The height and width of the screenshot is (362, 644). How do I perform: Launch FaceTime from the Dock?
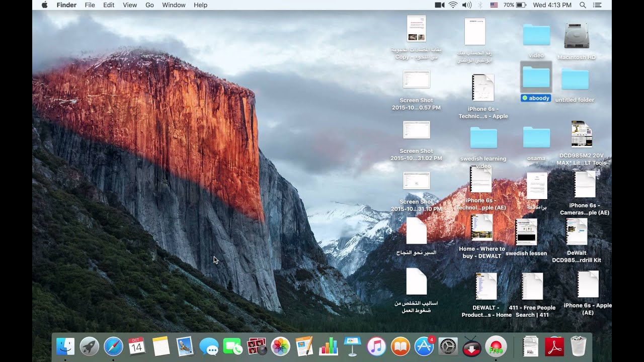[232, 346]
